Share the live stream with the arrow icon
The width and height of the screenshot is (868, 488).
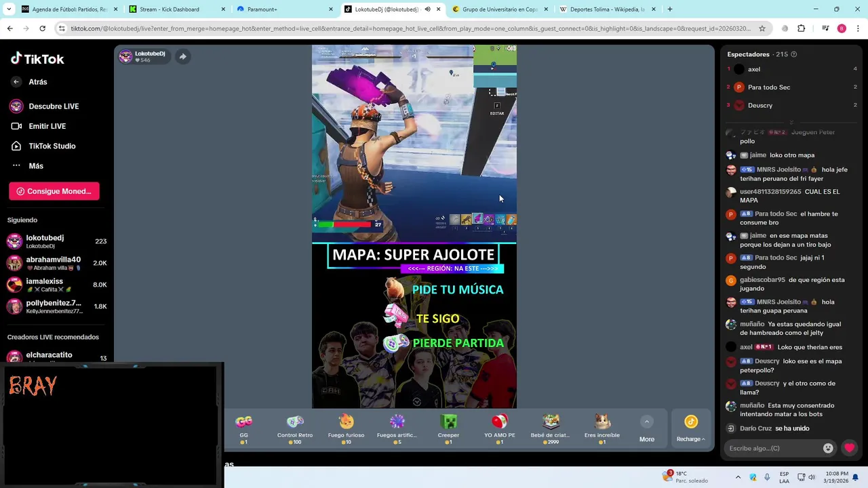tap(182, 56)
